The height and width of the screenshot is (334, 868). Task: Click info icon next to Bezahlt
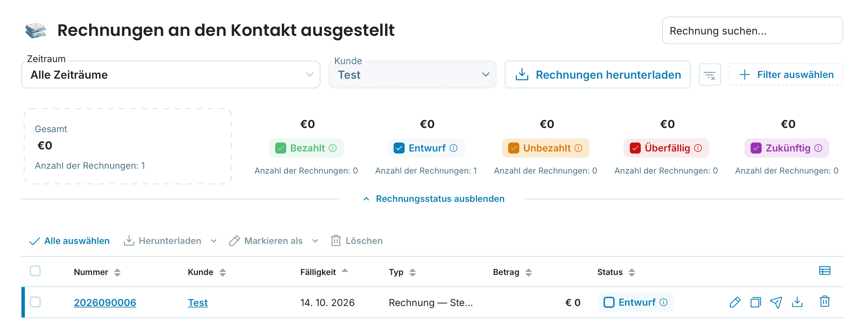click(x=332, y=148)
